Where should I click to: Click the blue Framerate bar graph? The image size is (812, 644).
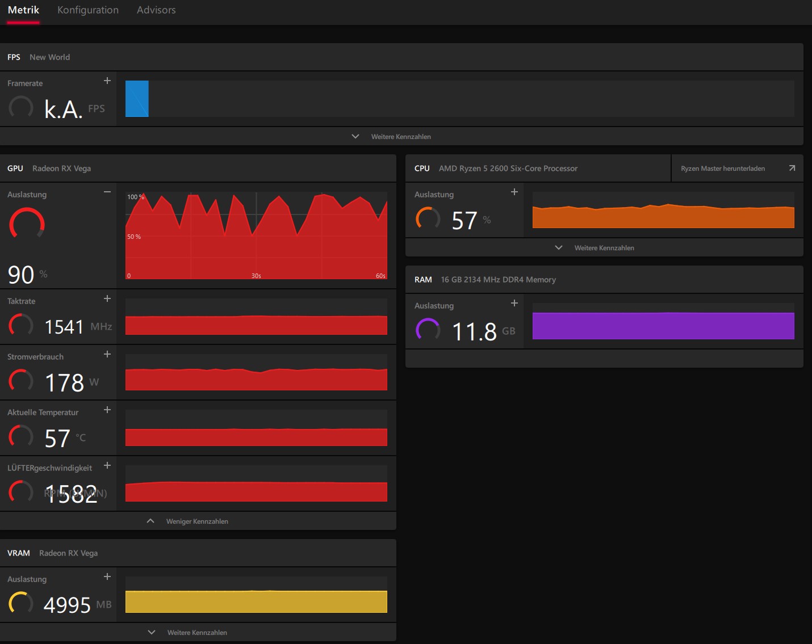coord(137,99)
